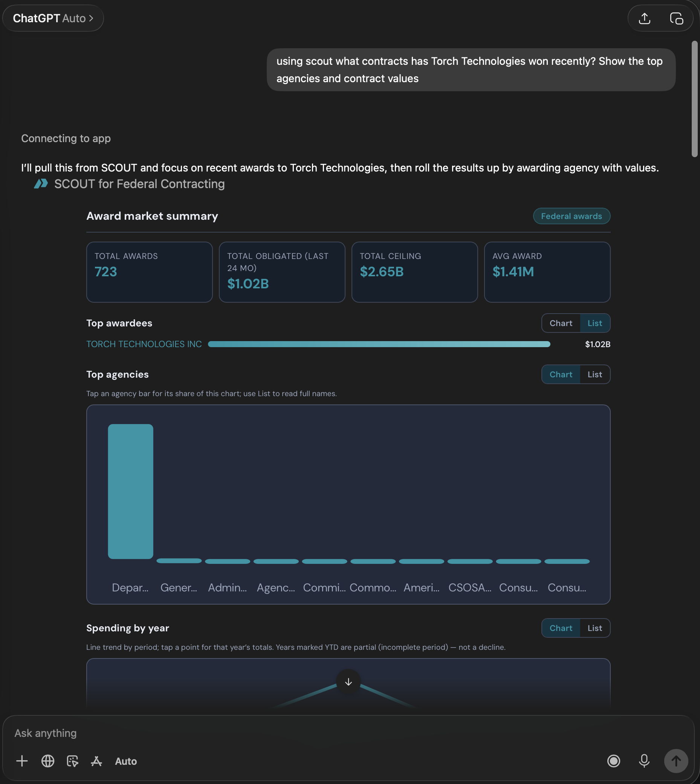Click the SCOUT for Federal Contracting logo icon
700x784 pixels.
(x=41, y=184)
